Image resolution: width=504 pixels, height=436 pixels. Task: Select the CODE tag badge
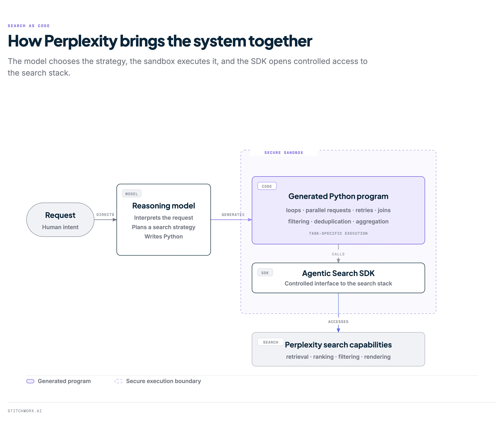[267, 186]
